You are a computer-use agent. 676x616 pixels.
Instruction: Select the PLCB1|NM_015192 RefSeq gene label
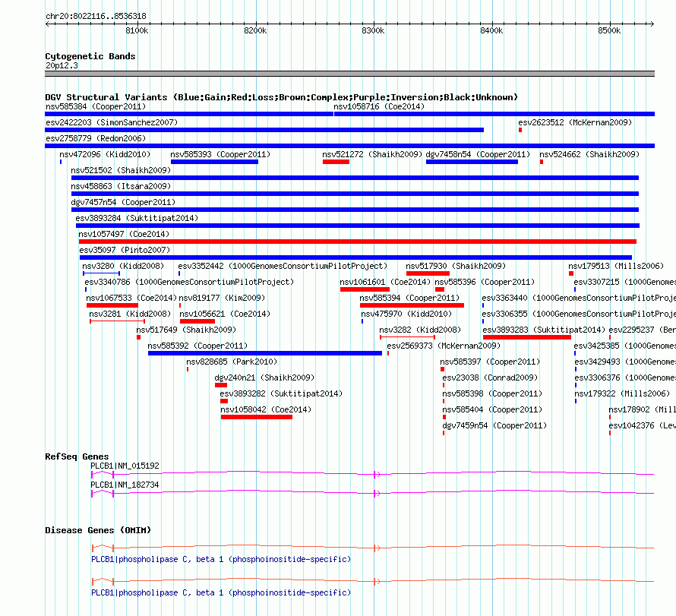(x=125, y=466)
